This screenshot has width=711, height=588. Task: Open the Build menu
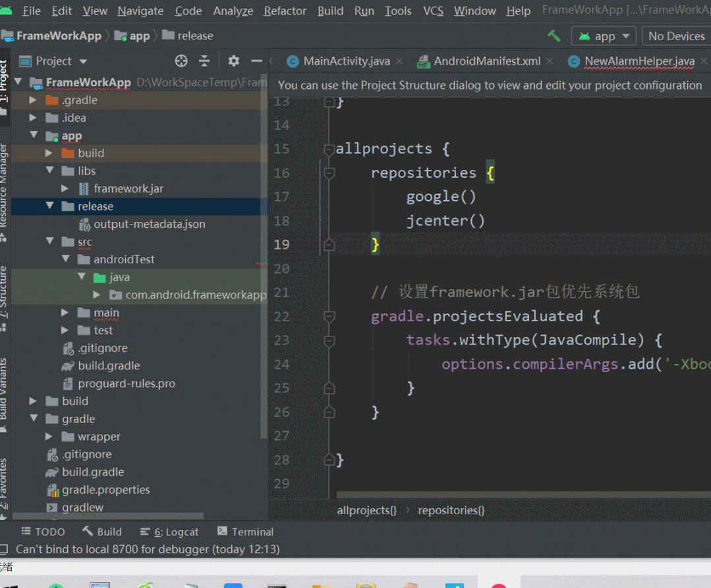330,11
